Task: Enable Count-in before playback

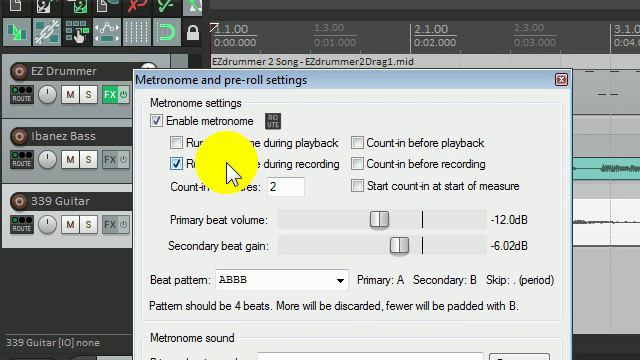Action: [357, 143]
